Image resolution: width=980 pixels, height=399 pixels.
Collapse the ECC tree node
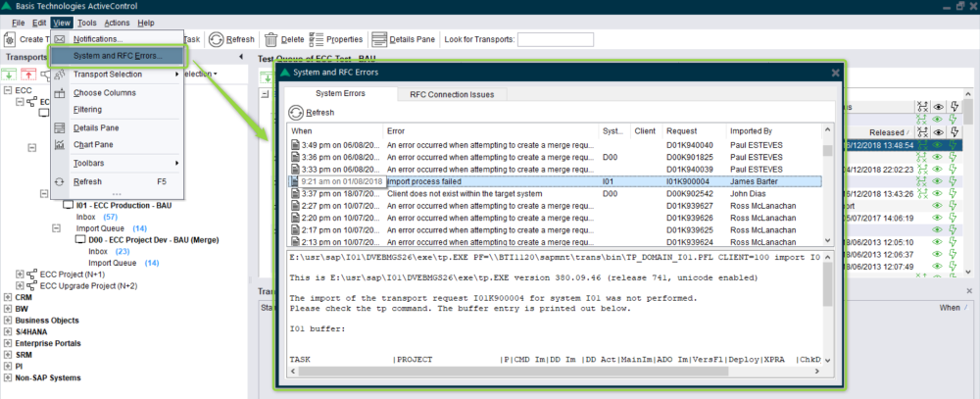(x=8, y=90)
